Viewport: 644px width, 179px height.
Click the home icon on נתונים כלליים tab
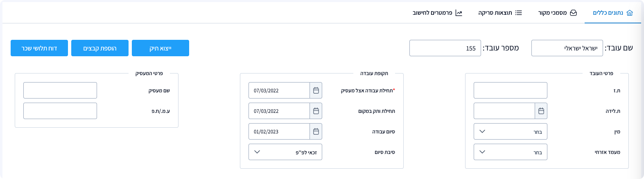click(x=630, y=13)
